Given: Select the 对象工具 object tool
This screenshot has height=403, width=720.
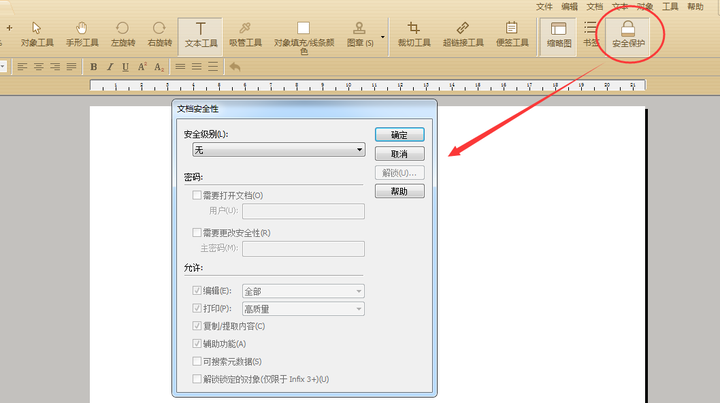Looking at the screenshot, I should coord(37,35).
